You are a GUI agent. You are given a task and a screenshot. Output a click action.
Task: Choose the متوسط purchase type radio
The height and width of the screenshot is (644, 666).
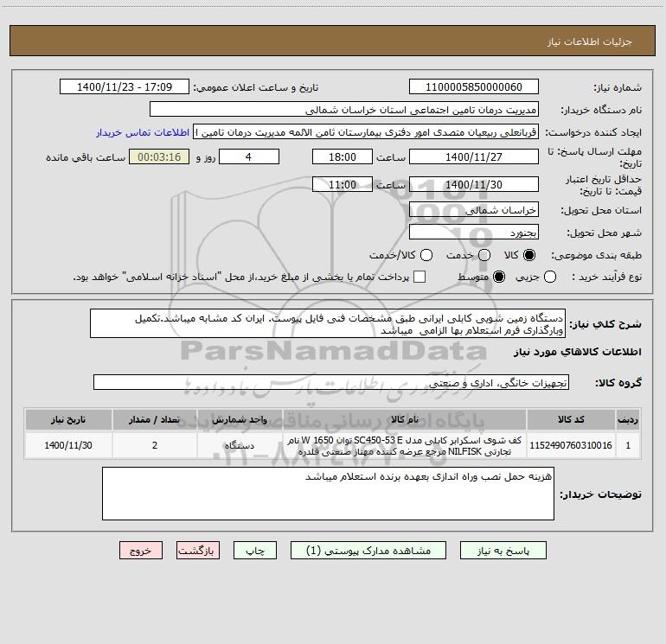(499, 277)
